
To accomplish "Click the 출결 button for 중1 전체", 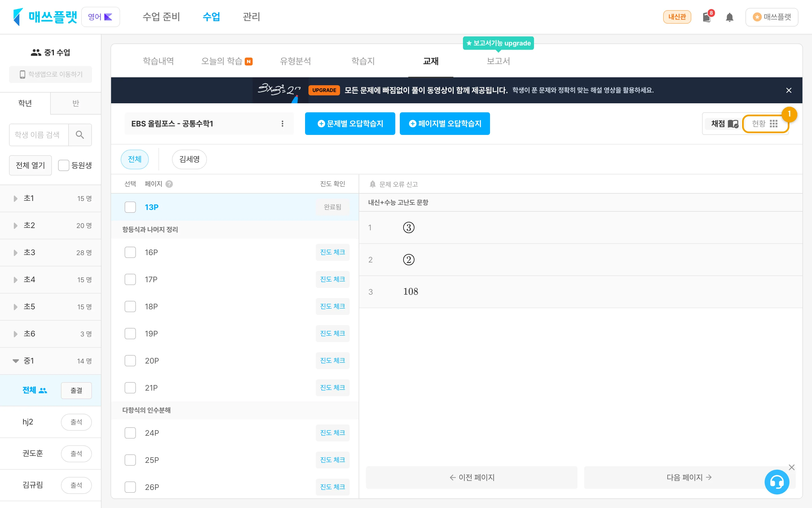I will (76, 390).
